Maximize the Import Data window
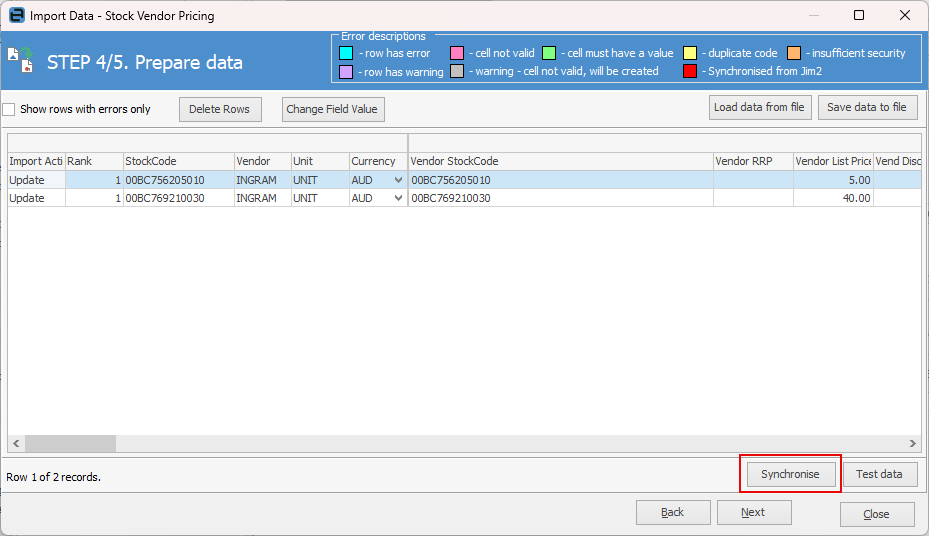This screenshot has height=536, width=929. coord(859,16)
